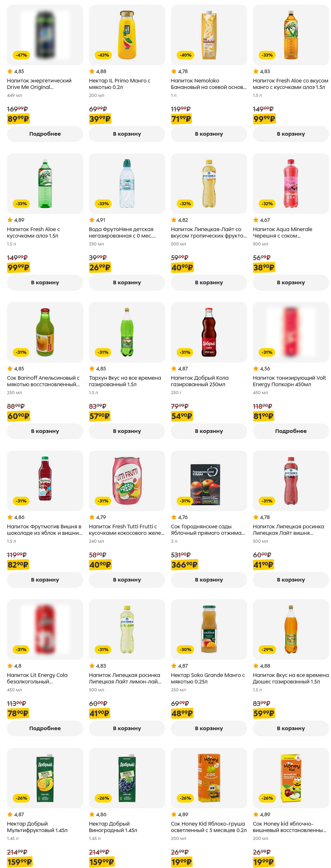Add Липецкая-Лайт тропических фруктов to cart

(209, 282)
